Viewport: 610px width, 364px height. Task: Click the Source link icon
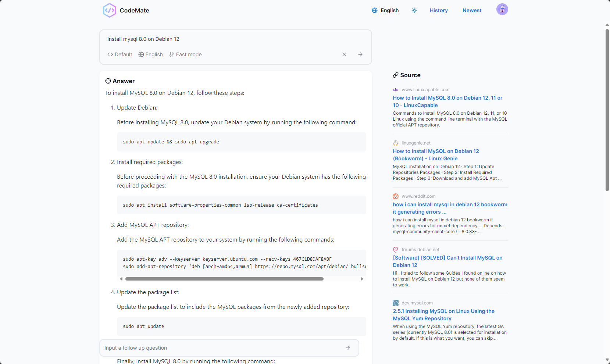pos(396,75)
